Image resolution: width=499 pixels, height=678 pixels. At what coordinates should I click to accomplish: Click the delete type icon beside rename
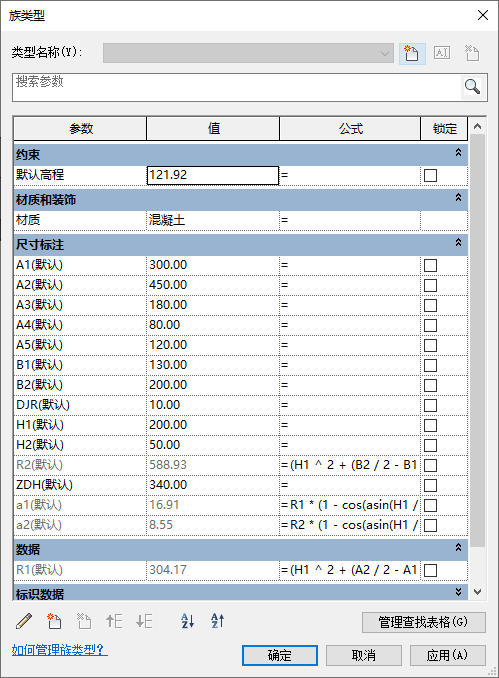[472, 53]
